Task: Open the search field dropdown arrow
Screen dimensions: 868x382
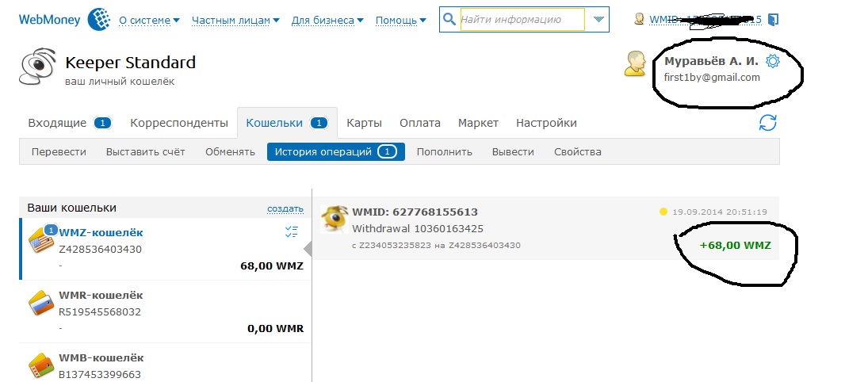Action: pos(598,19)
